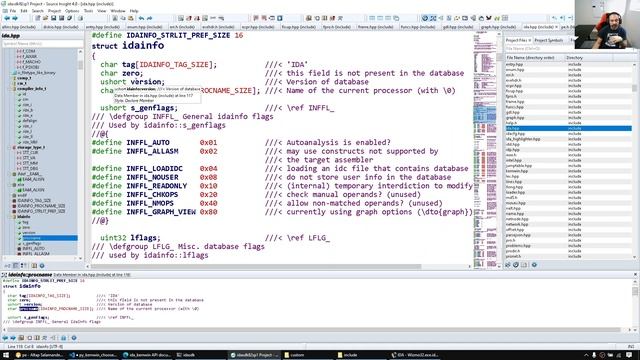This screenshot has width=640, height=360.
Task: Switch to graph.hpp (include) tab
Action: (498, 27)
